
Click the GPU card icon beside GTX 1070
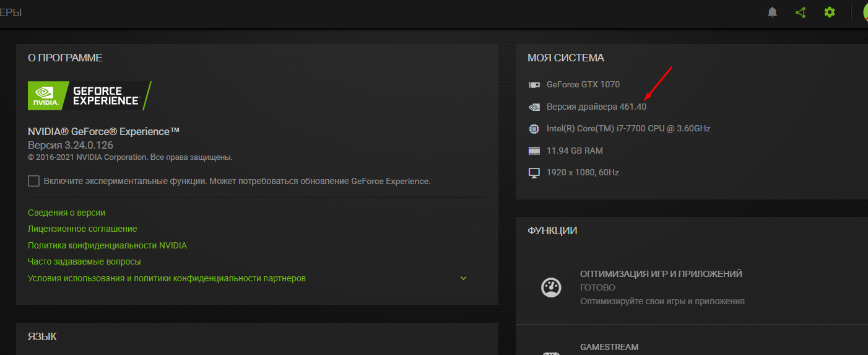tap(534, 85)
